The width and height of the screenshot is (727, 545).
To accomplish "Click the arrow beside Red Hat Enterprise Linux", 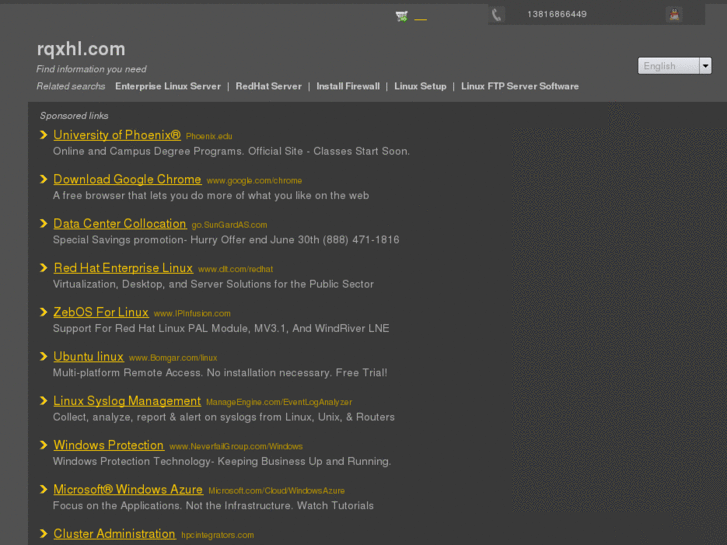I will pyautogui.click(x=44, y=268).
